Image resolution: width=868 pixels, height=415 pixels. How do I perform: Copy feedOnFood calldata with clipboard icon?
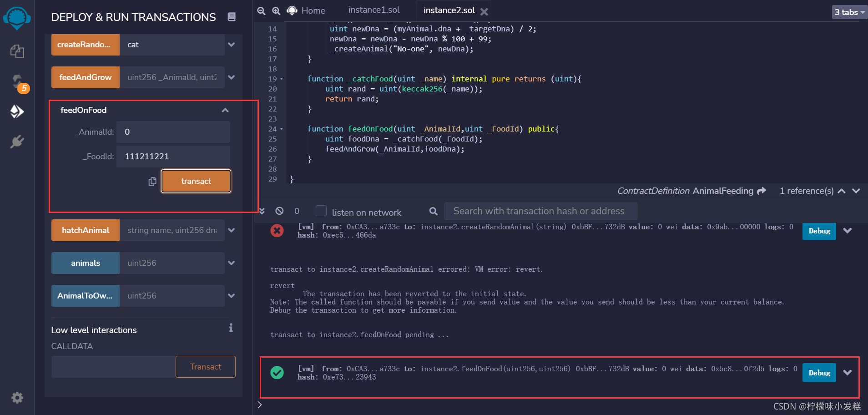click(152, 181)
